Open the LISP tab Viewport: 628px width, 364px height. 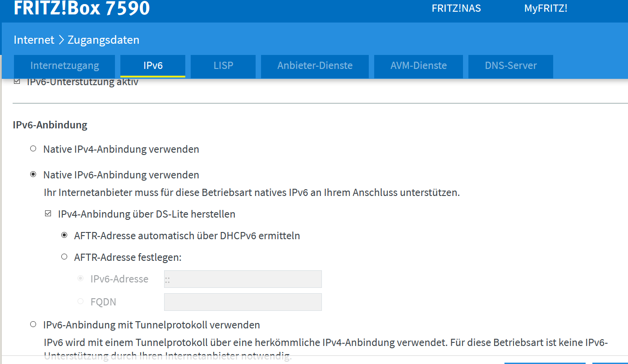pyautogui.click(x=223, y=66)
